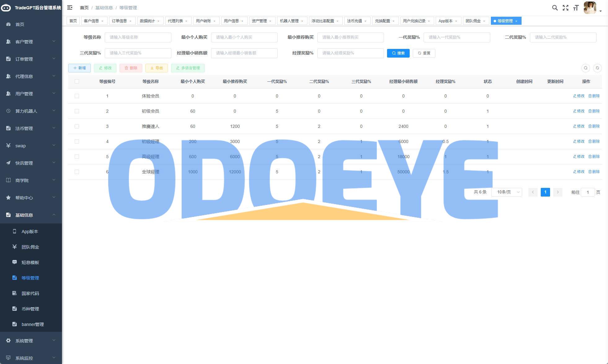Tick the checkbox for 体验会员 row
Viewport: 608px width, 364px height.
[x=77, y=96]
